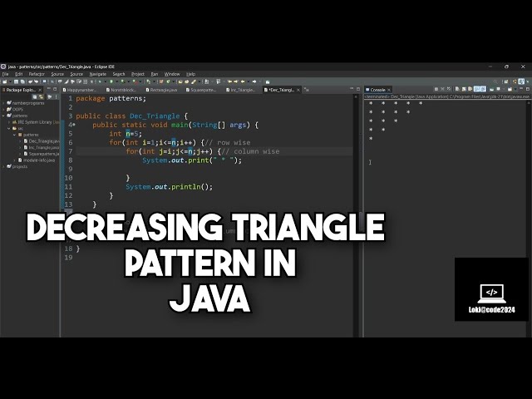Click the New file toolbar icon
The image size is (532, 399).
tap(4, 81)
